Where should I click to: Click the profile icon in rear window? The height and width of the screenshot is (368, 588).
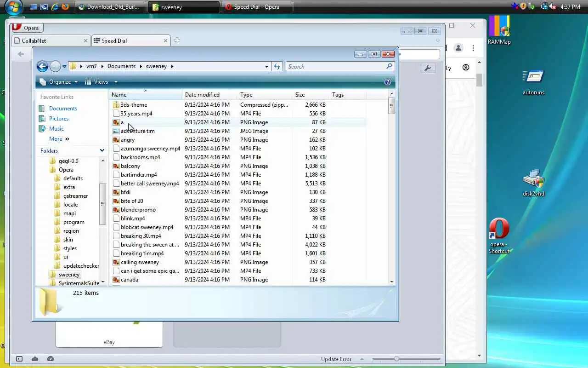click(458, 48)
